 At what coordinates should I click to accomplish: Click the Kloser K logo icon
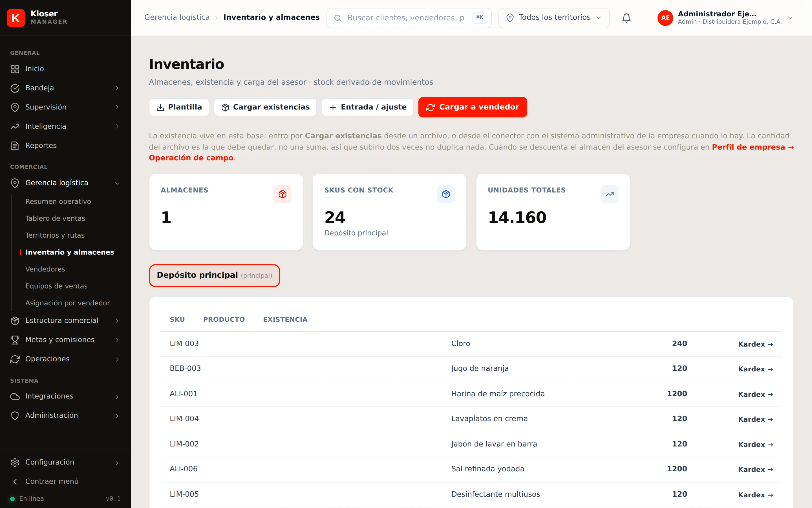(16, 18)
